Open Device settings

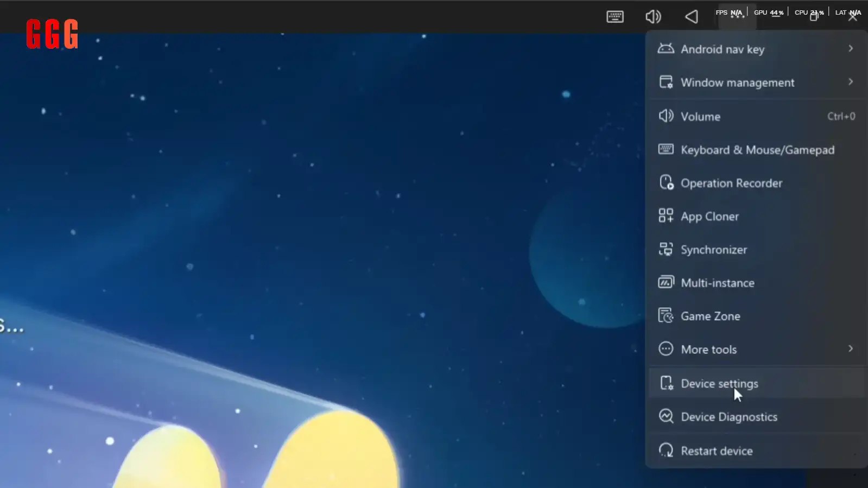tap(757, 383)
